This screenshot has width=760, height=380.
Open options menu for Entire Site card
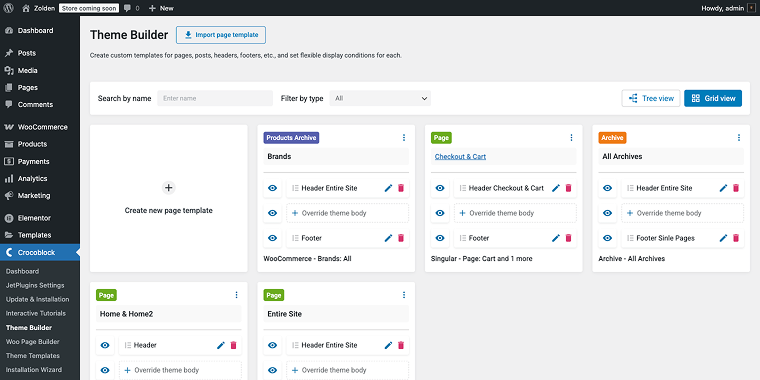pos(404,295)
